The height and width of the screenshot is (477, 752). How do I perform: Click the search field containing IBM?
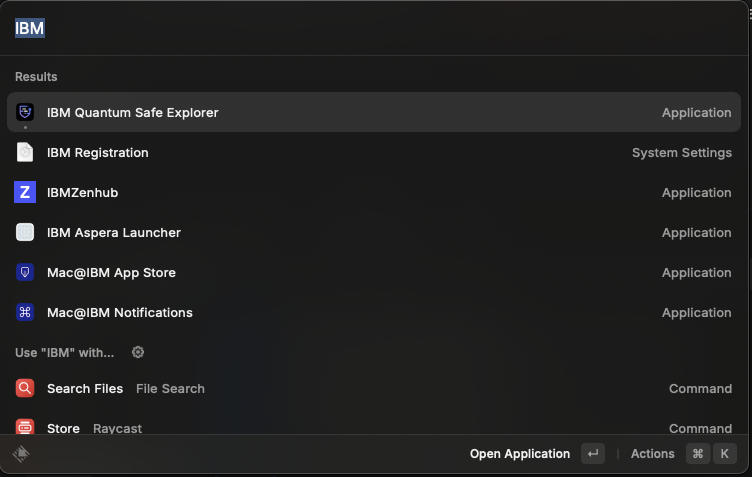(x=300, y=28)
